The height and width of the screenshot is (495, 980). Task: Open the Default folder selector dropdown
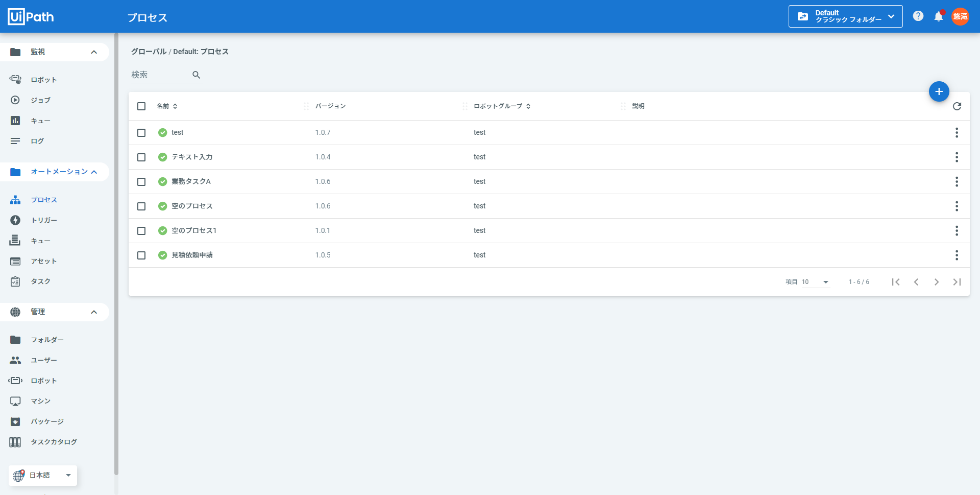pos(845,16)
